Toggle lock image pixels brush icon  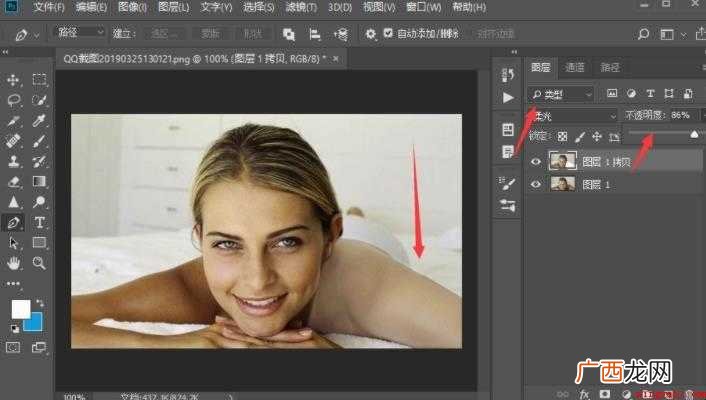580,136
